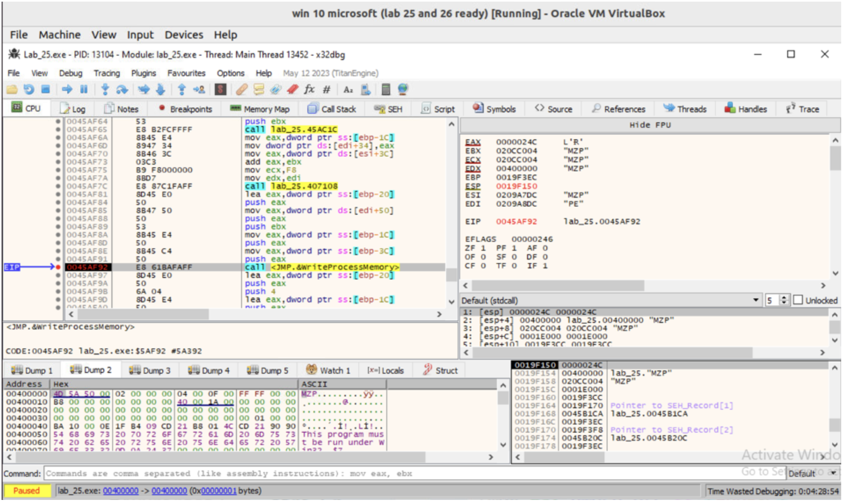The width and height of the screenshot is (842, 504).
Task: Open Bookmarks via the red icon
Action: coord(292,89)
